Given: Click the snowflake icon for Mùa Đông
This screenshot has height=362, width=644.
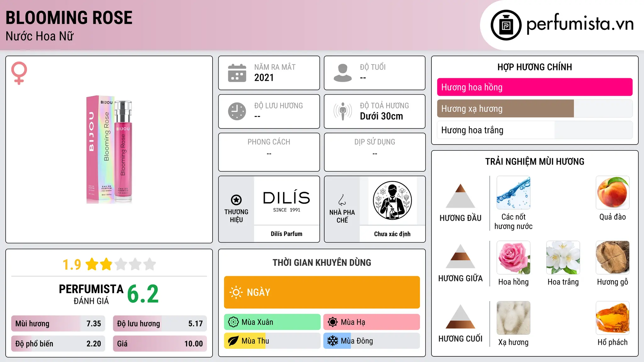Looking at the screenshot, I should point(333,341).
